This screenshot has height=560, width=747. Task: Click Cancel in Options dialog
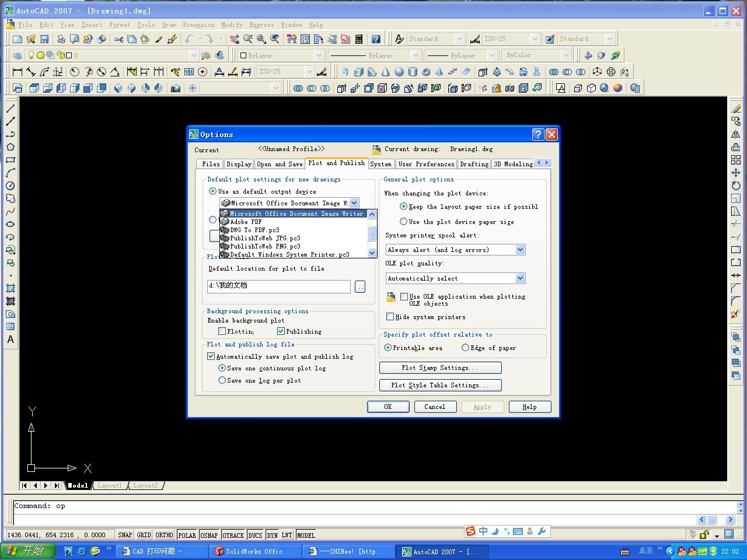click(435, 407)
